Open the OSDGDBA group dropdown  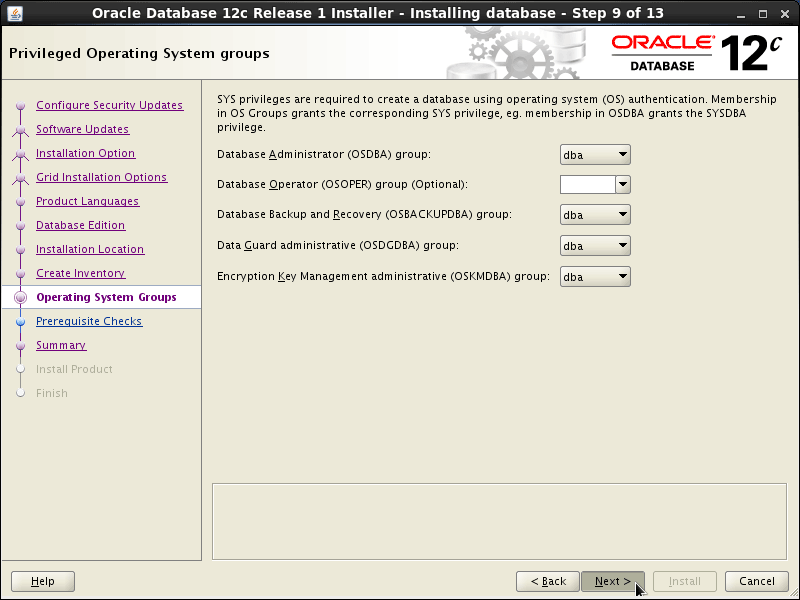pyautogui.click(x=595, y=245)
